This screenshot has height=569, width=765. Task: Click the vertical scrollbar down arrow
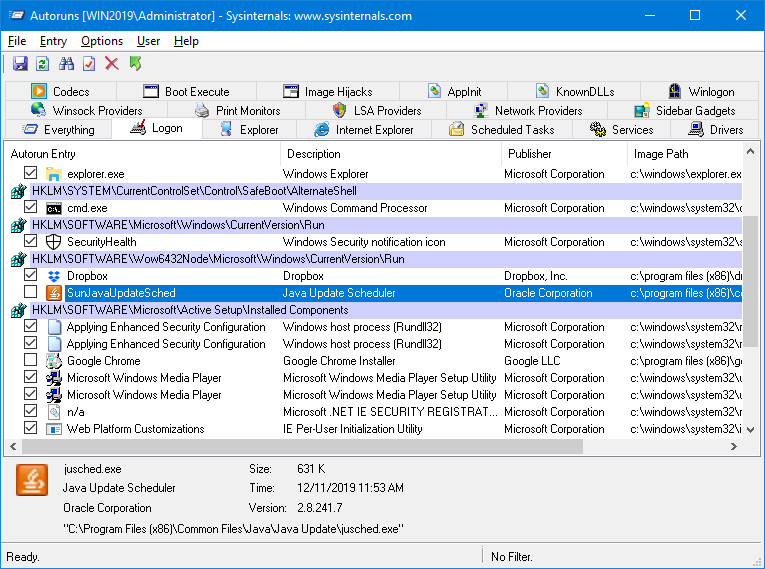pos(750,430)
